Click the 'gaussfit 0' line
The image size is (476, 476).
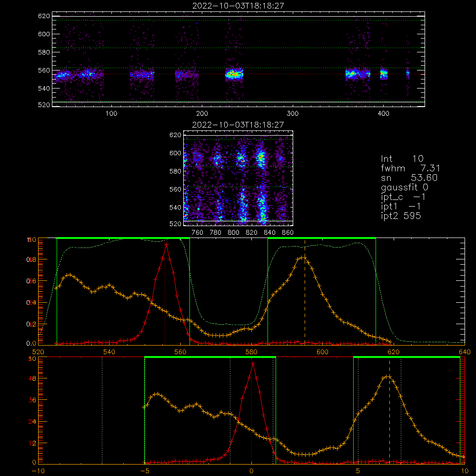(x=404, y=187)
